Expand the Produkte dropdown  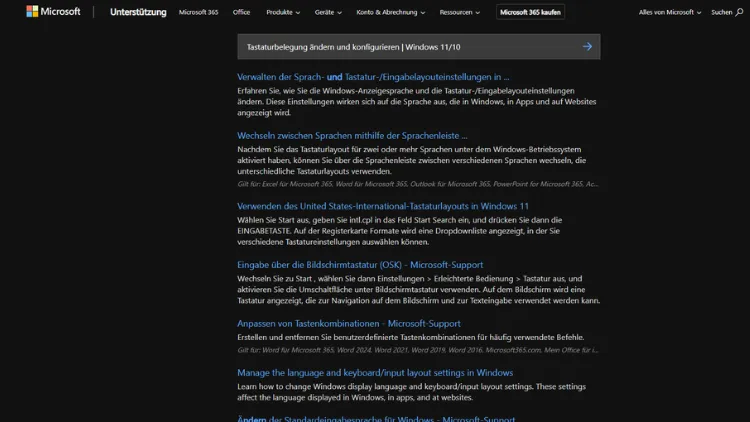point(283,12)
